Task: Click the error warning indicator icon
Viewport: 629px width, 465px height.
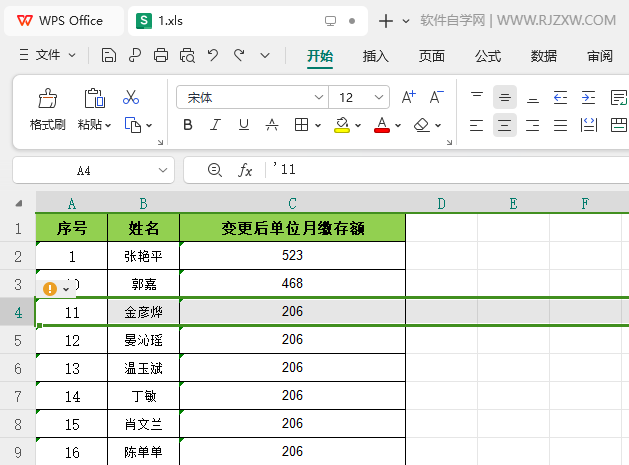Action: point(50,288)
